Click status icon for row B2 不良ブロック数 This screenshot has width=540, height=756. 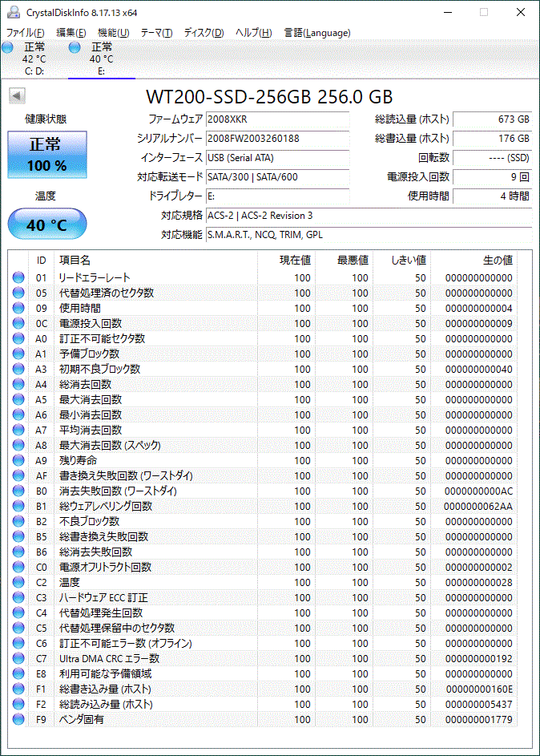point(18,521)
